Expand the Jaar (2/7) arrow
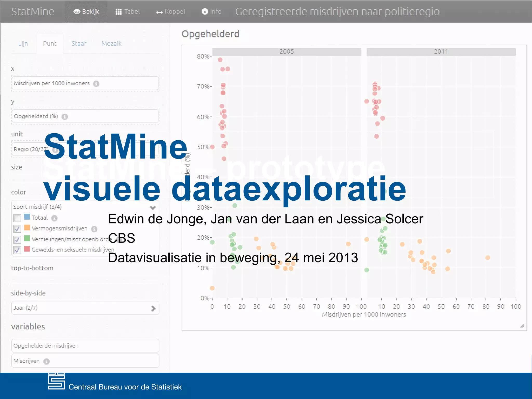Viewport: 532px width, 399px height. [x=153, y=308]
